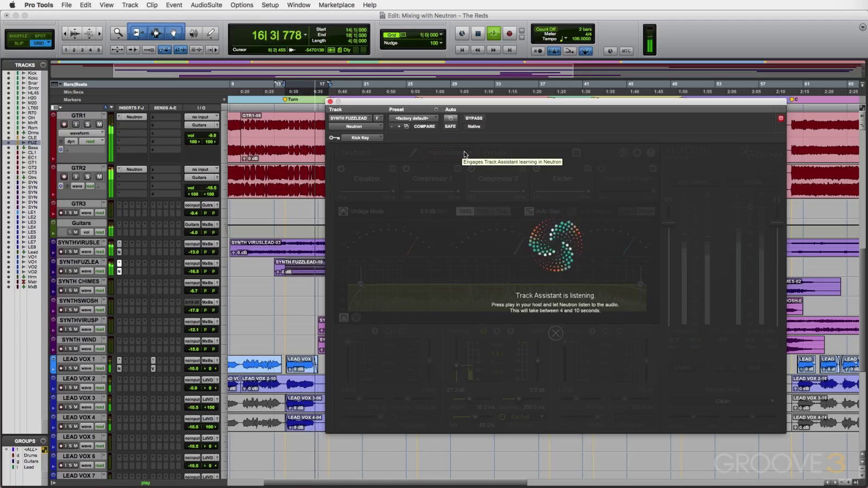Select SHUFFLE edit mode
This screenshot has height=488, width=868.
click(18, 36)
